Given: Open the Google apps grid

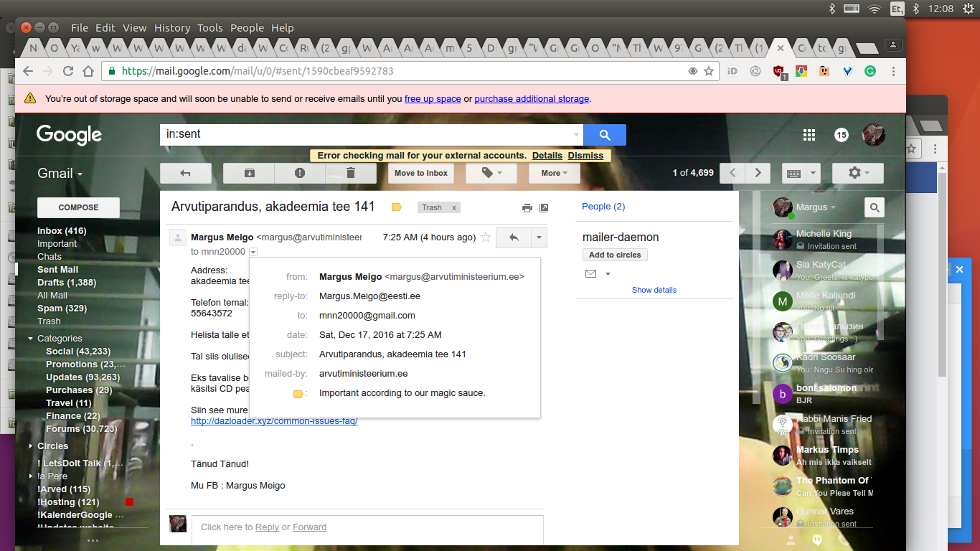Looking at the screenshot, I should tap(809, 135).
